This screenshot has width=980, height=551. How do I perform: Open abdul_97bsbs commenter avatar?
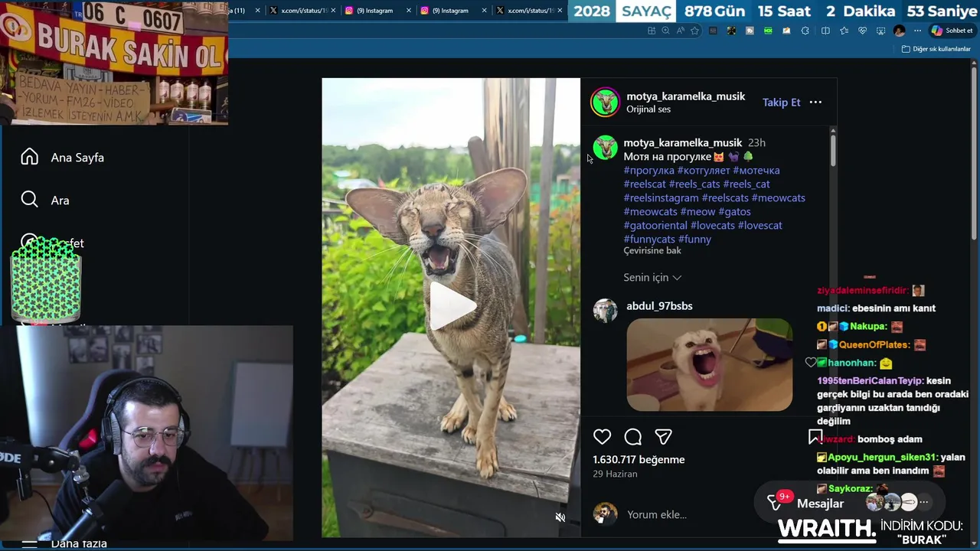(x=605, y=311)
